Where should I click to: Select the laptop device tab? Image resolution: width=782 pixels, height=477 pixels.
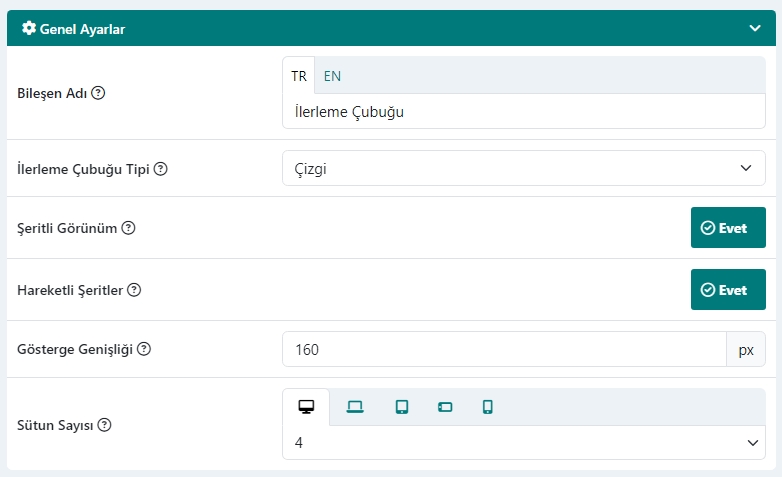(355, 407)
